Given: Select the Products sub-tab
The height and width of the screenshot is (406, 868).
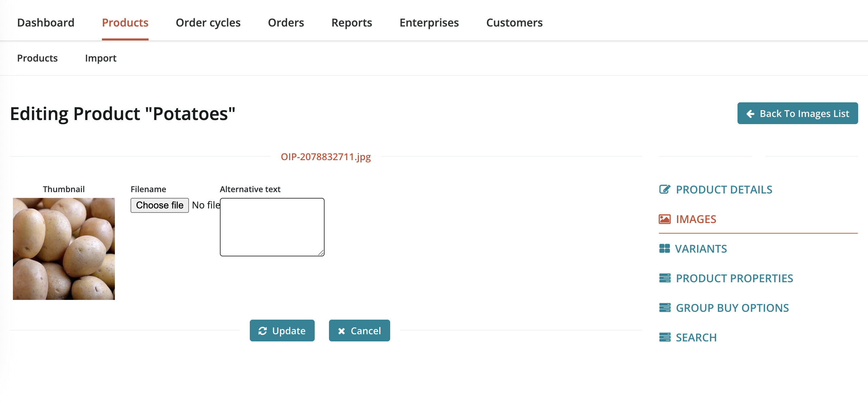Looking at the screenshot, I should [x=37, y=58].
